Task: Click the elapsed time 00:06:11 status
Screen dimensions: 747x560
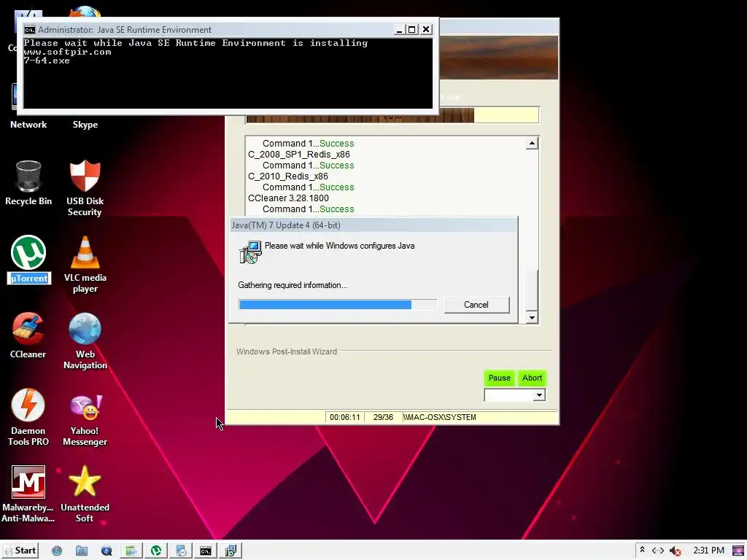Action: (x=345, y=417)
